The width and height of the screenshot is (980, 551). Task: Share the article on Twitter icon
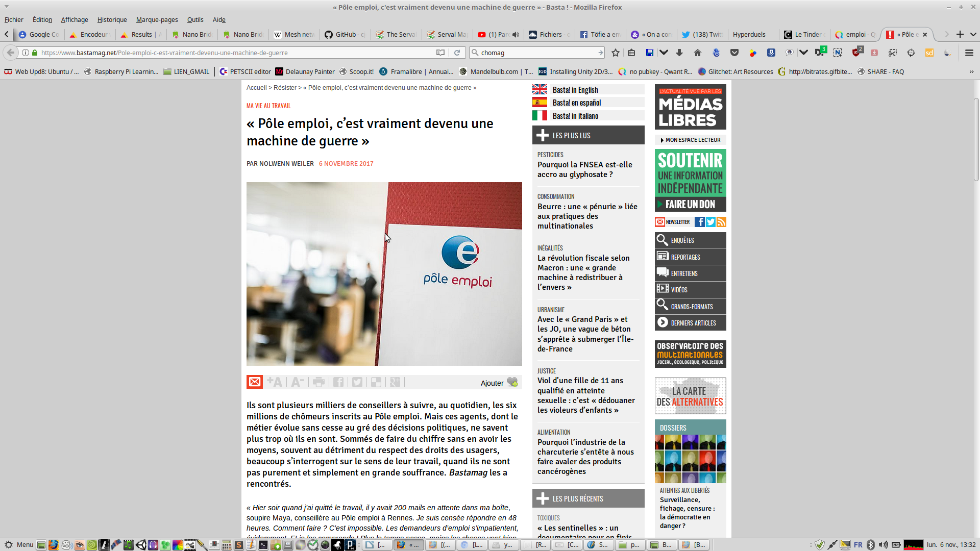(357, 382)
